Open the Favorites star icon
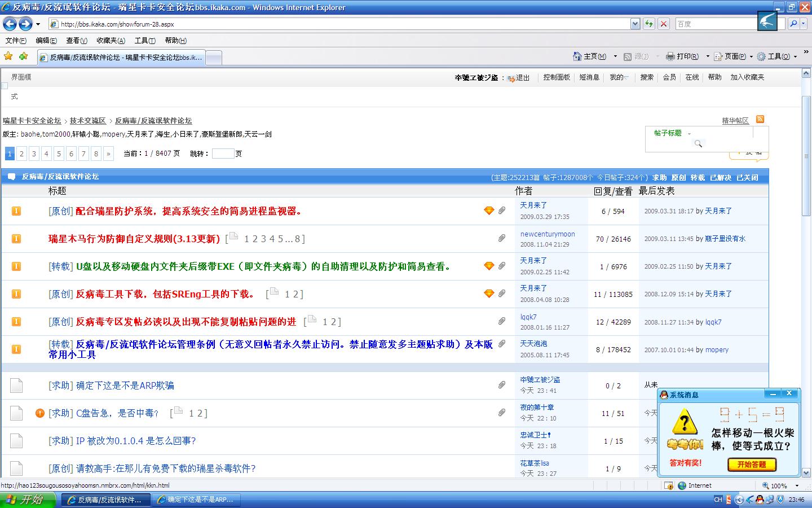 click(x=8, y=56)
